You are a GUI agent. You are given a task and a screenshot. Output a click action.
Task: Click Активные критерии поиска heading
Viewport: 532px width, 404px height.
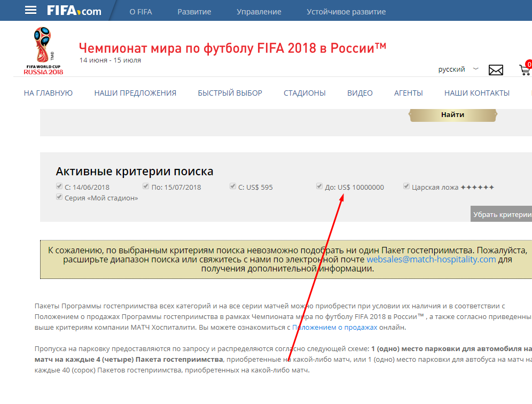(x=135, y=172)
